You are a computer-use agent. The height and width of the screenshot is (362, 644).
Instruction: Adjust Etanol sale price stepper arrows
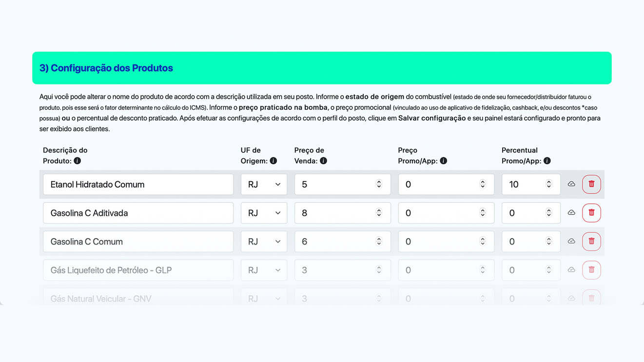[379, 184]
